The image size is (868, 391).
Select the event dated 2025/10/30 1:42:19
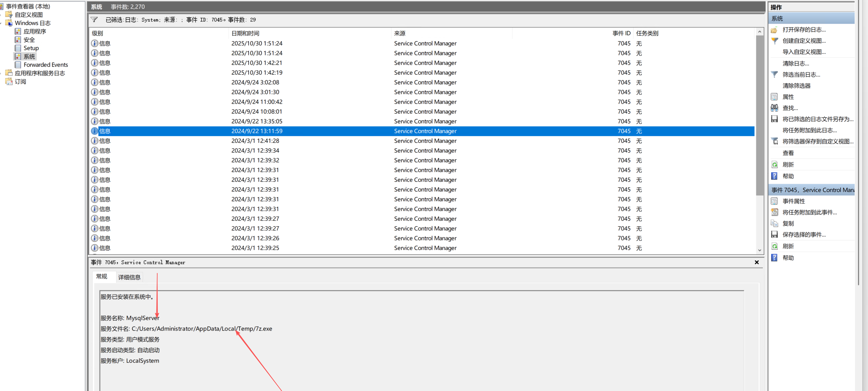(x=422, y=73)
